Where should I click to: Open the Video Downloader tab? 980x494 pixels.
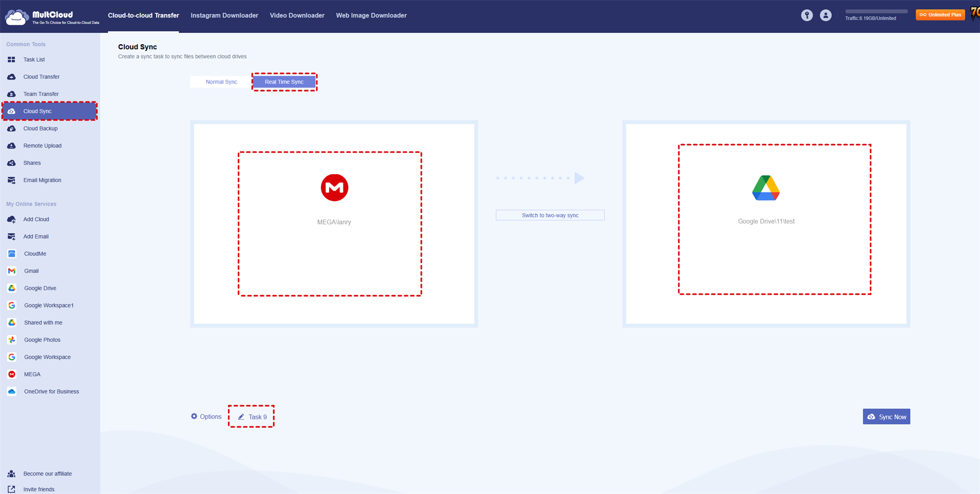pos(297,15)
